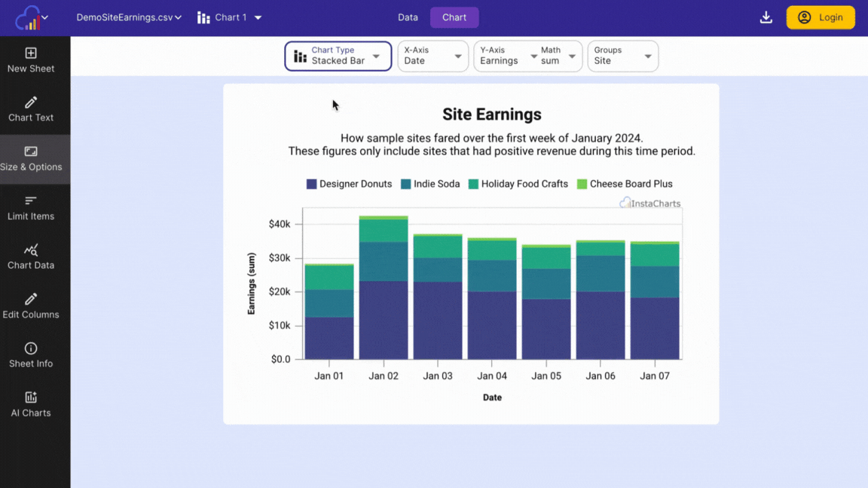Open the DemoSiteEarnings.csv file dropdown

coord(129,18)
